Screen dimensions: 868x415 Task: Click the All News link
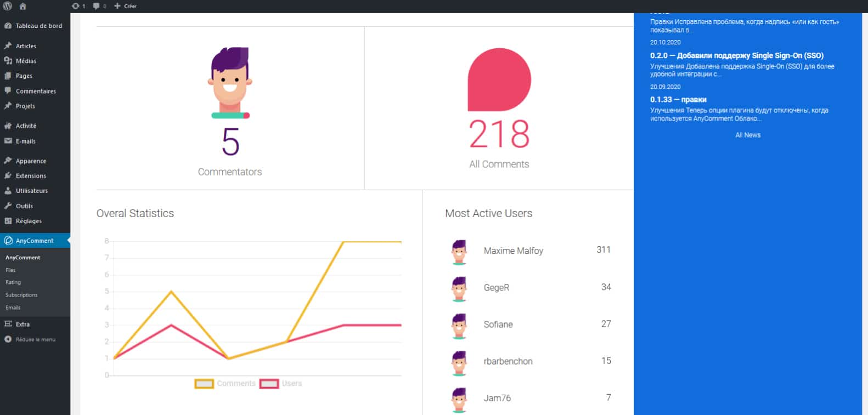[748, 135]
